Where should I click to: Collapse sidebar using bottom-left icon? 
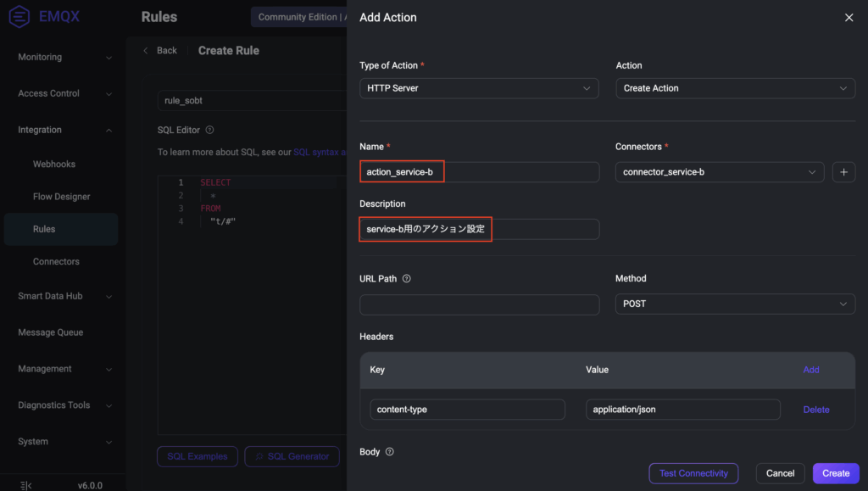pos(25,485)
